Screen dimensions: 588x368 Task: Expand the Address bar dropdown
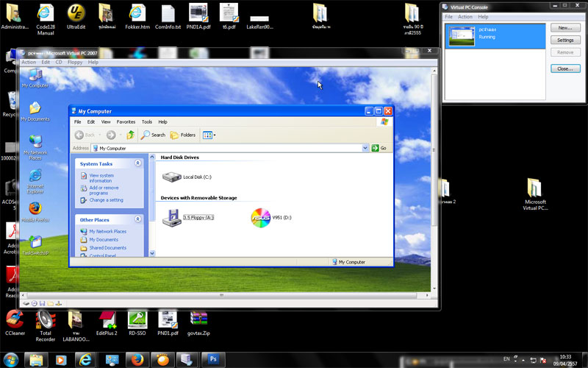(365, 148)
